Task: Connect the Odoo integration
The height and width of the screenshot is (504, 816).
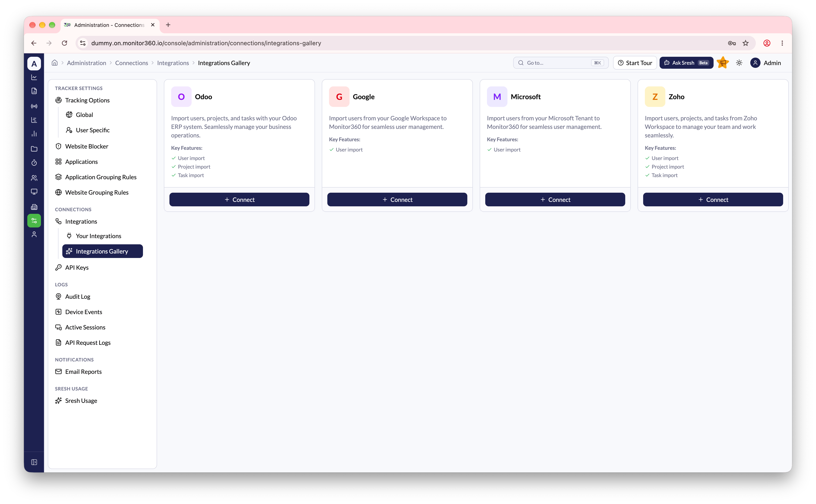Action: [239, 200]
